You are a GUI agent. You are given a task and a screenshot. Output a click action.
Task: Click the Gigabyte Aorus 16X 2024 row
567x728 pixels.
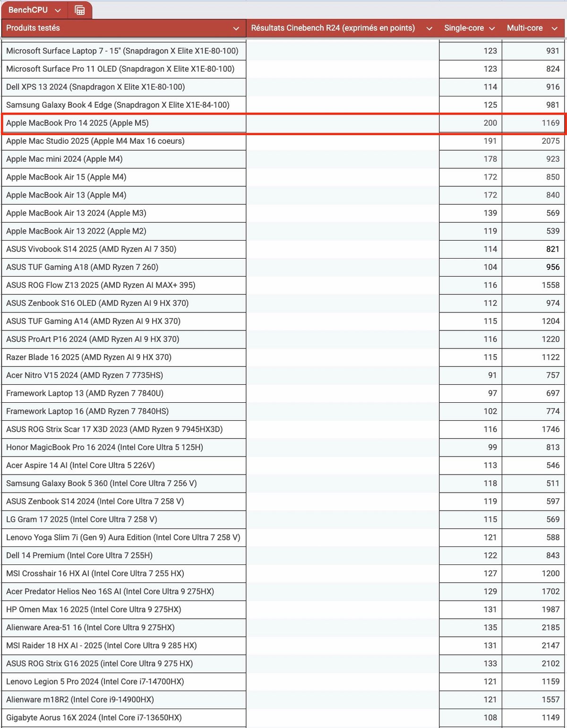[x=123, y=718]
